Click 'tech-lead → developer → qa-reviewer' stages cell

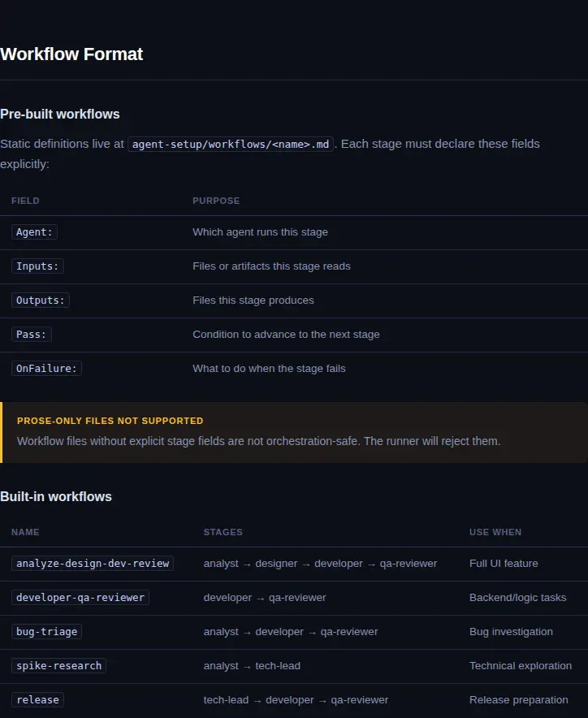click(296, 700)
